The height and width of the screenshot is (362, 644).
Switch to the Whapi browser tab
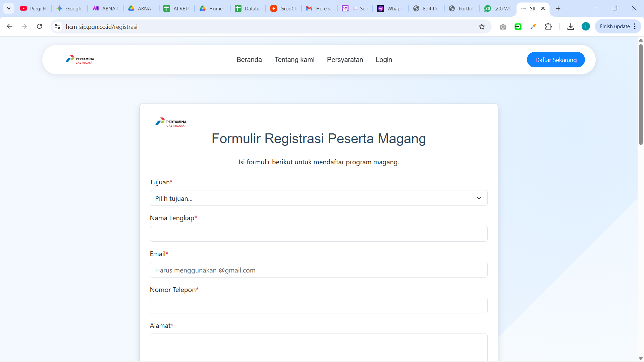click(x=390, y=8)
